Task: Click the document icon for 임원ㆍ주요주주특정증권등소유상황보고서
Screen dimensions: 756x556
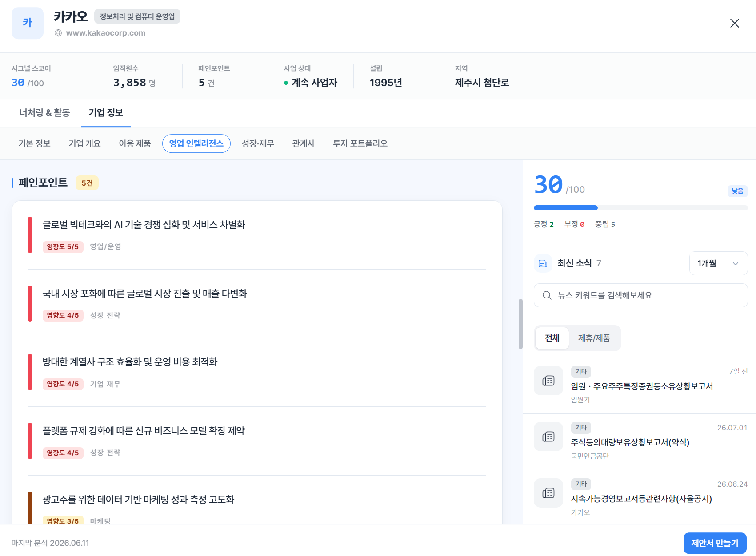Action: 548,381
